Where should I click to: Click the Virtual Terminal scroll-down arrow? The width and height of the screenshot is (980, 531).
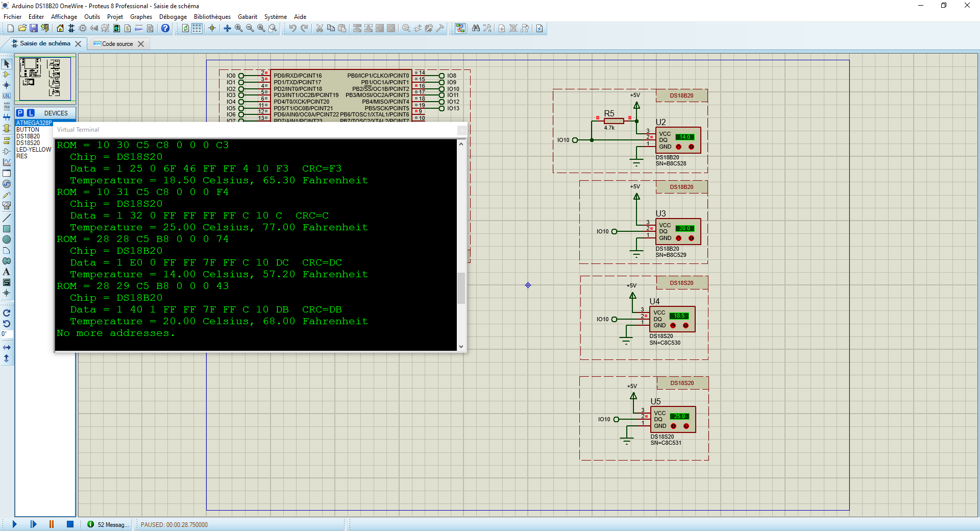[461, 346]
